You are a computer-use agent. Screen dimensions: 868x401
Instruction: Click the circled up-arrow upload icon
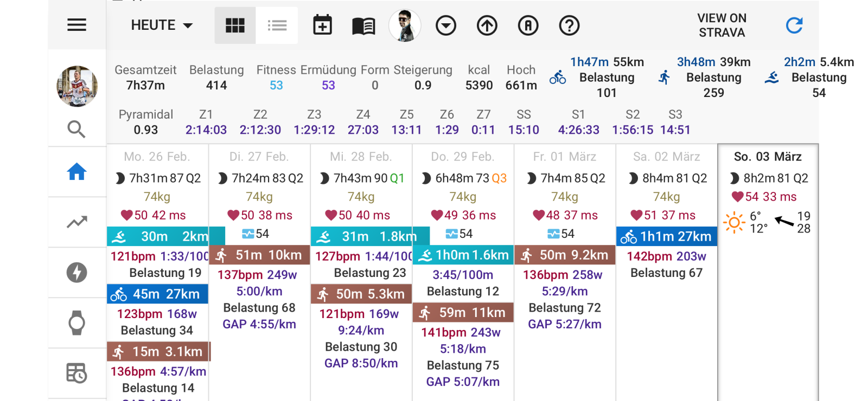(487, 25)
